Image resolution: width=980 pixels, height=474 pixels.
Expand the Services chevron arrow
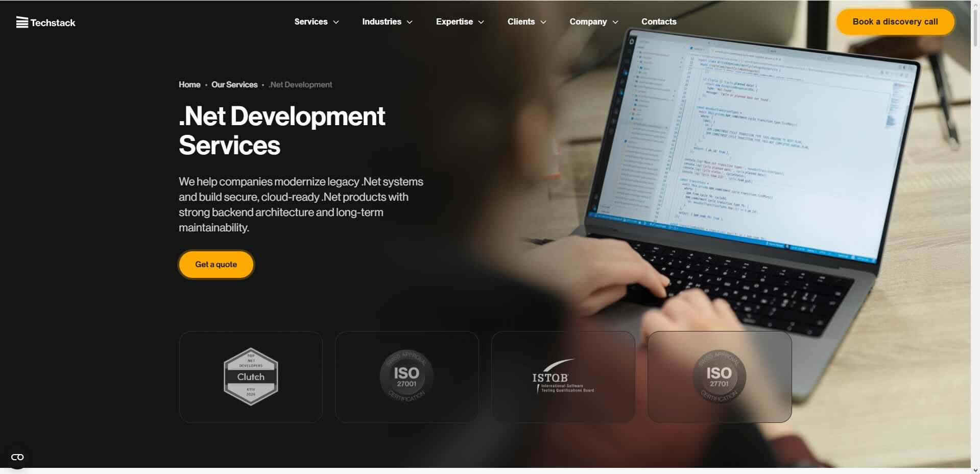click(336, 22)
